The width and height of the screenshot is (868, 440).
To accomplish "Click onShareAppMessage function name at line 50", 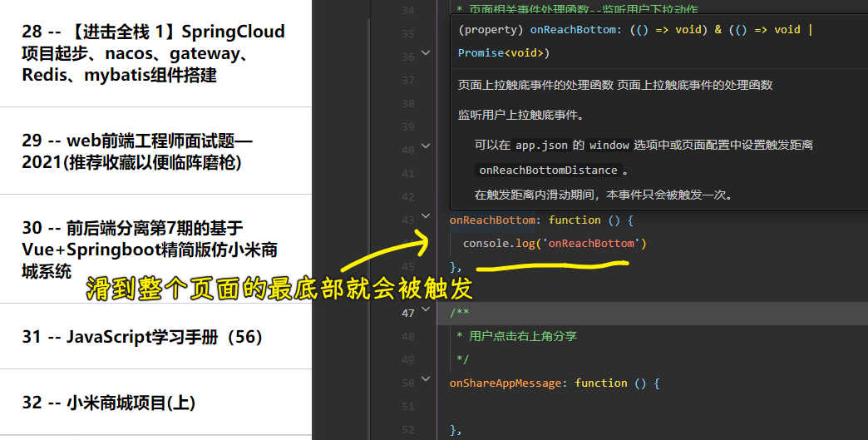I will pyautogui.click(x=506, y=383).
